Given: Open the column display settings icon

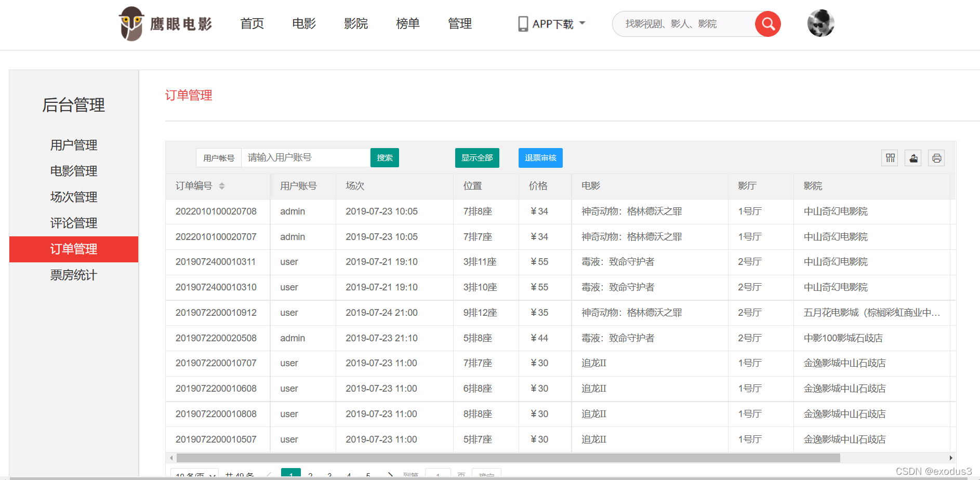Looking at the screenshot, I should (889, 157).
